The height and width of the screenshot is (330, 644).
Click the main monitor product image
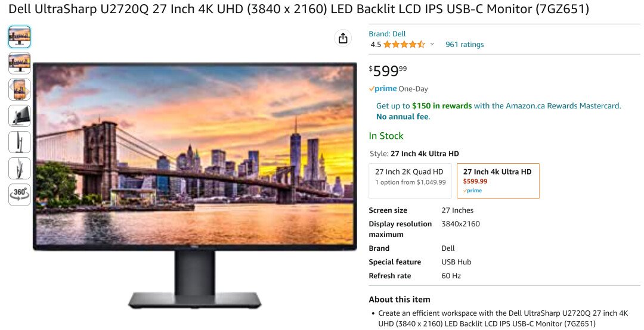[x=194, y=185]
